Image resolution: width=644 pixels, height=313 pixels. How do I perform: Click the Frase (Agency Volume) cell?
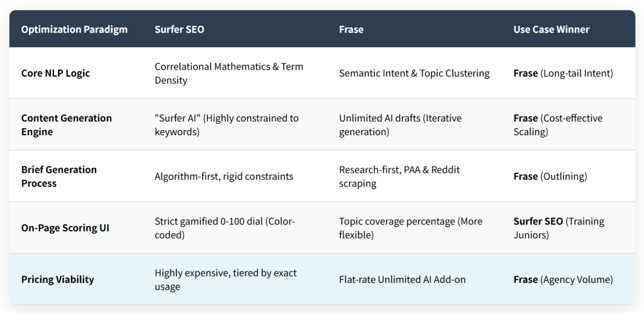[x=563, y=279]
